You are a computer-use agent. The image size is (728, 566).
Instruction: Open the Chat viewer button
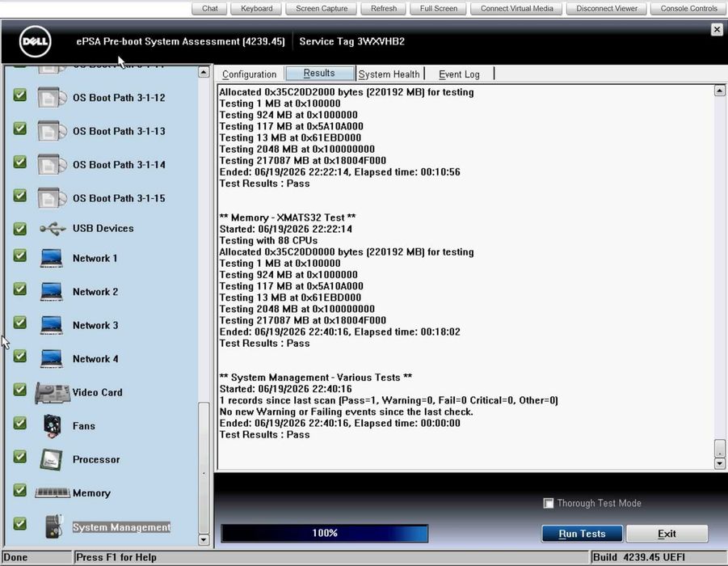click(x=210, y=8)
